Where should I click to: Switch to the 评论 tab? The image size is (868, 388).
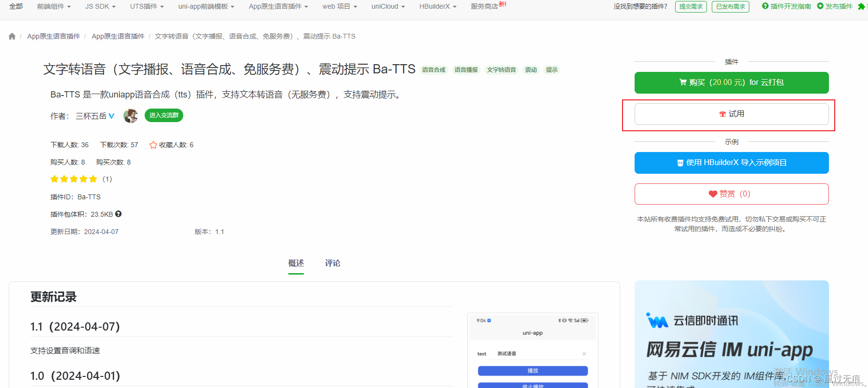(333, 263)
